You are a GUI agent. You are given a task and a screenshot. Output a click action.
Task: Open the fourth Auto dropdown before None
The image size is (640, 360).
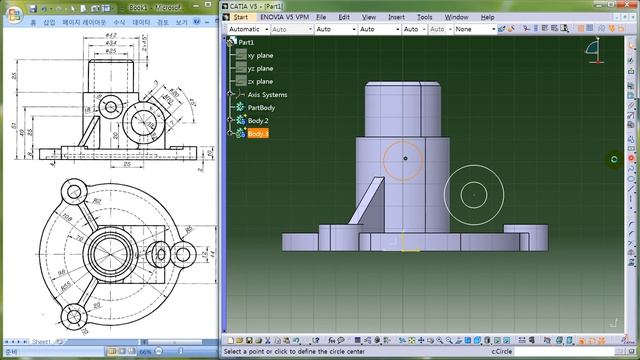point(414,29)
